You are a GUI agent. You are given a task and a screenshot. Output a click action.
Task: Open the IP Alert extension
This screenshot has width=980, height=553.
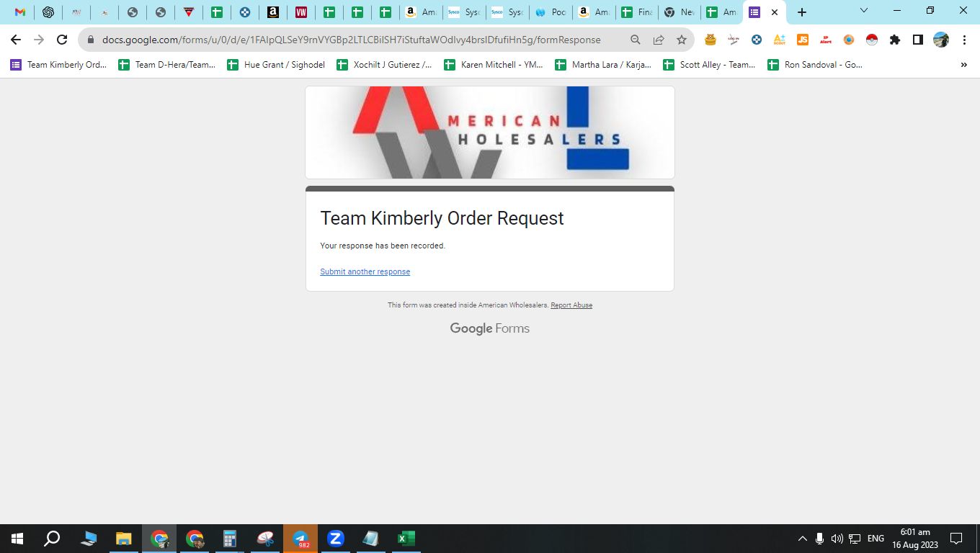click(826, 40)
